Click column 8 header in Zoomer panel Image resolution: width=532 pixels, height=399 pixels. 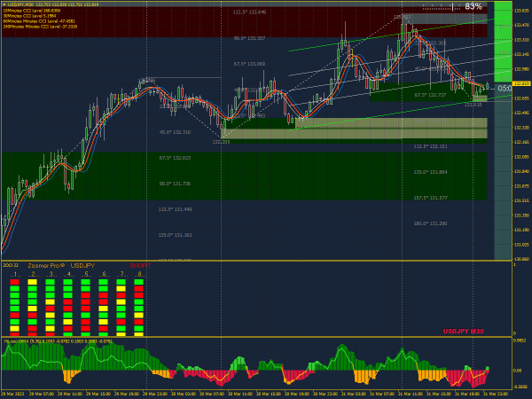(139, 275)
